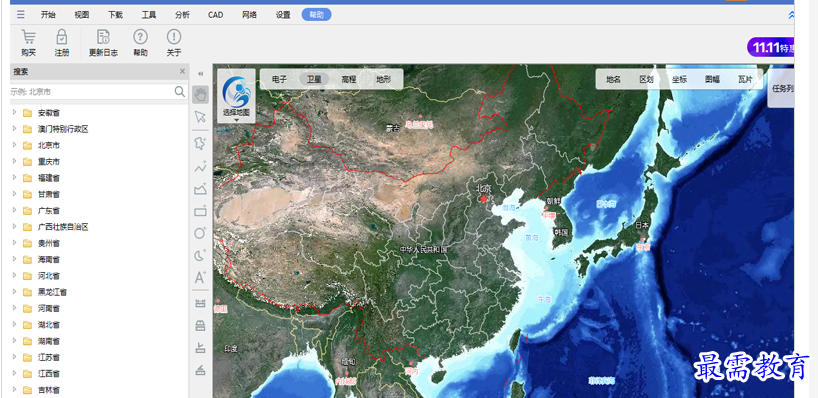Viewport: 818px width, 398px height.
Task: Toggle 区划 administrative boundaries
Action: click(646, 80)
